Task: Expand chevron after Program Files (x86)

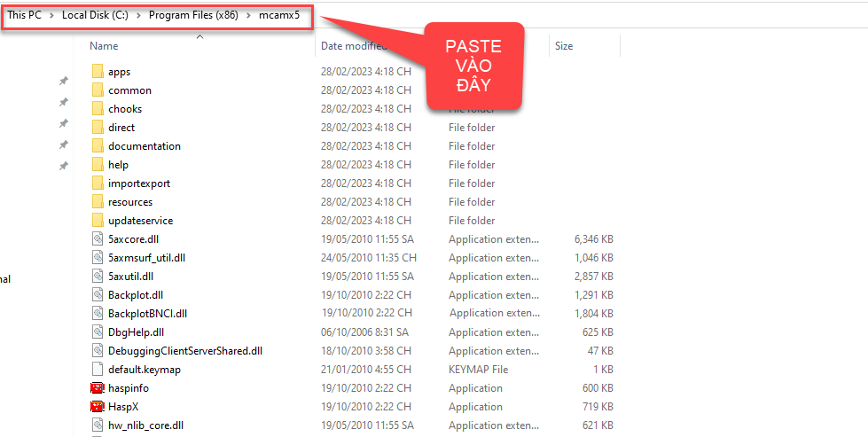Action: point(248,15)
